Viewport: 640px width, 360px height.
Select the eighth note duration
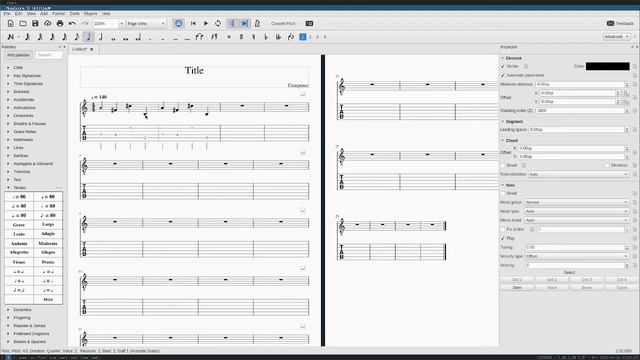[x=77, y=37]
